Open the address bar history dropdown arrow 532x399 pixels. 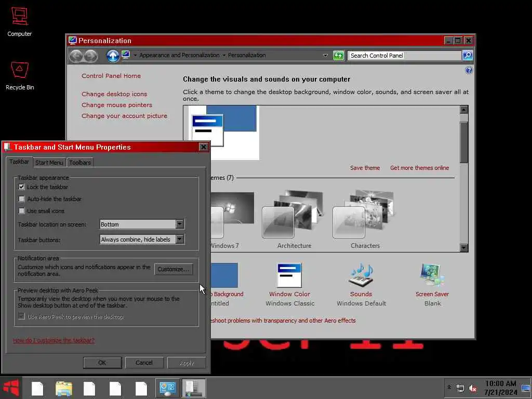click(325, 55)
